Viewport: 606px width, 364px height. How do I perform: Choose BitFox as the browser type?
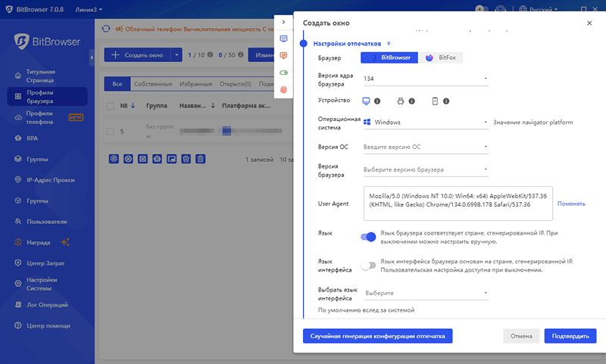point(440,58)
